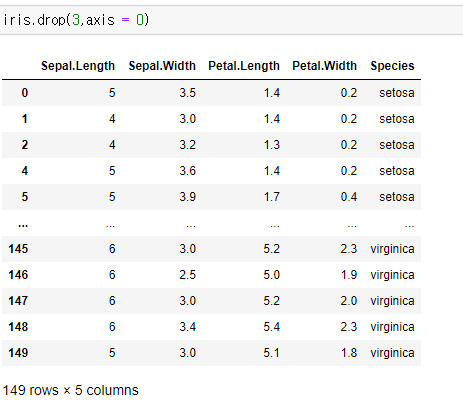Click Petal.Width value 1.8 in row 149
The width and height of the screenshot is (463, 402).
pos(349,353)
